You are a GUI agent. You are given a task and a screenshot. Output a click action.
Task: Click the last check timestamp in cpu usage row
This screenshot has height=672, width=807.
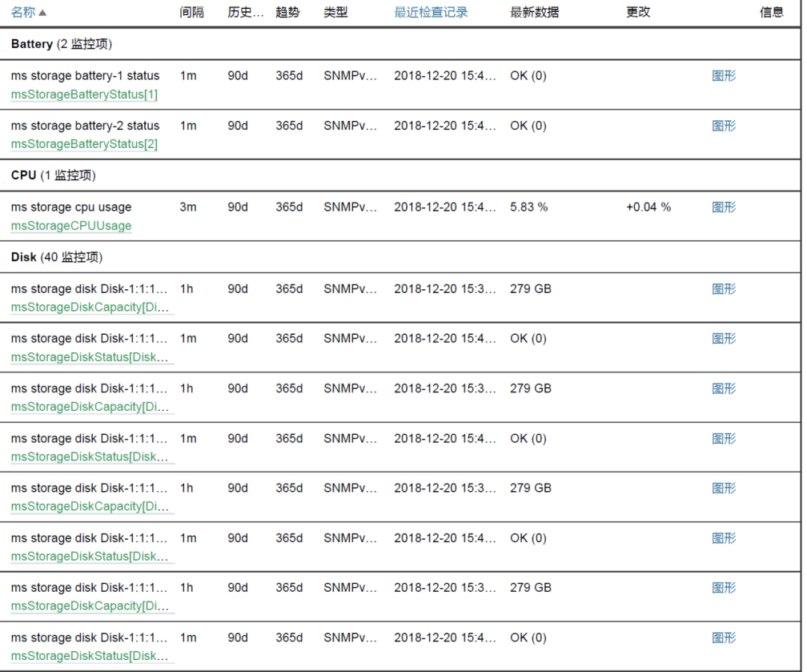[x=444, y=207]
